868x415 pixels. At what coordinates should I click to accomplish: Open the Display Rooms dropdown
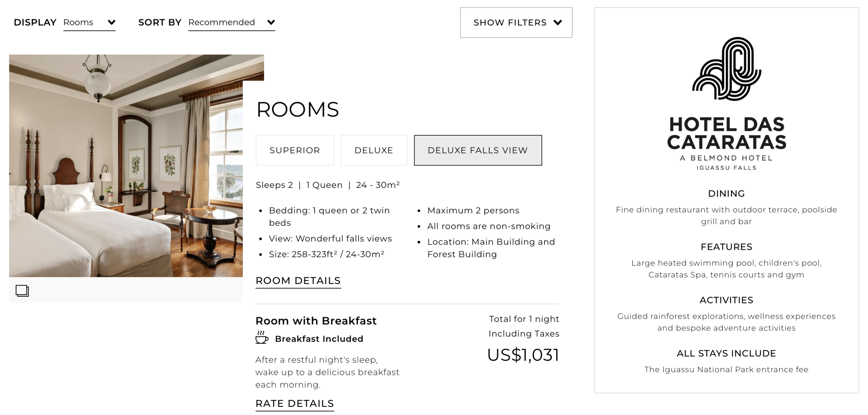click(x=89, y=22)
